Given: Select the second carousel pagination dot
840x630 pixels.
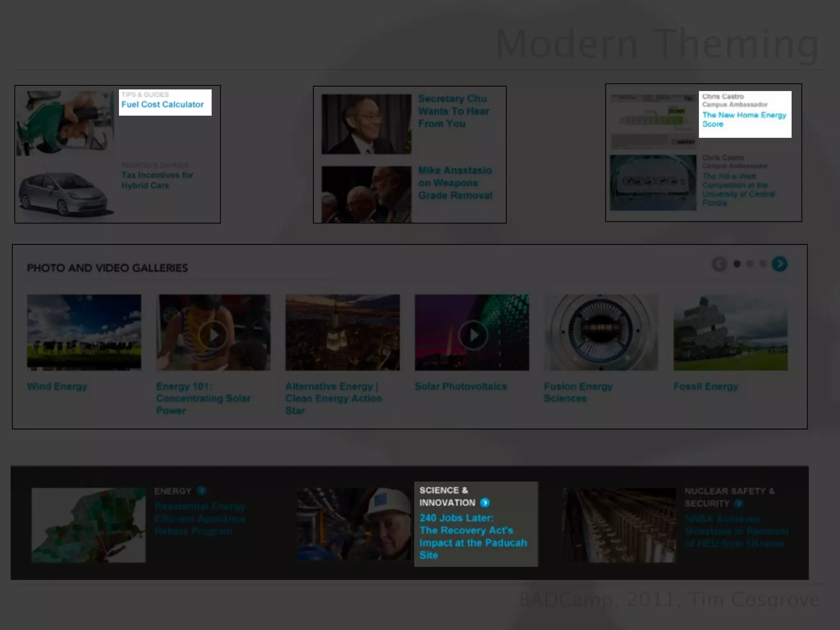Looking at the screenshot, I should [x=750, y=264].
